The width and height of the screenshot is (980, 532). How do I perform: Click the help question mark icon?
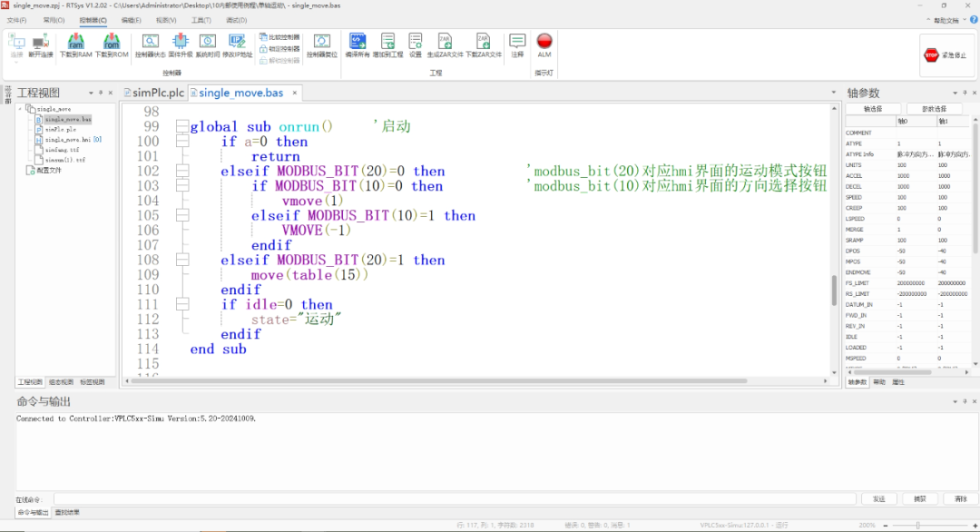tap(974, 20)
